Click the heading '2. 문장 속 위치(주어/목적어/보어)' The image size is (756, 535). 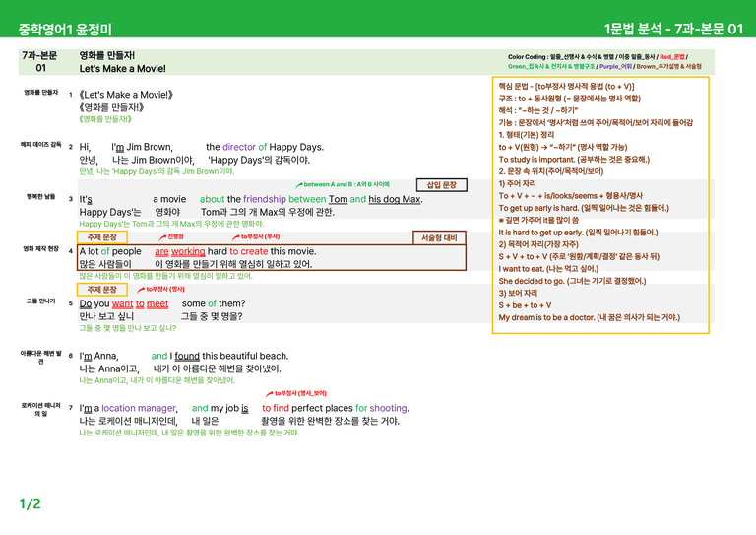(551, 171)
